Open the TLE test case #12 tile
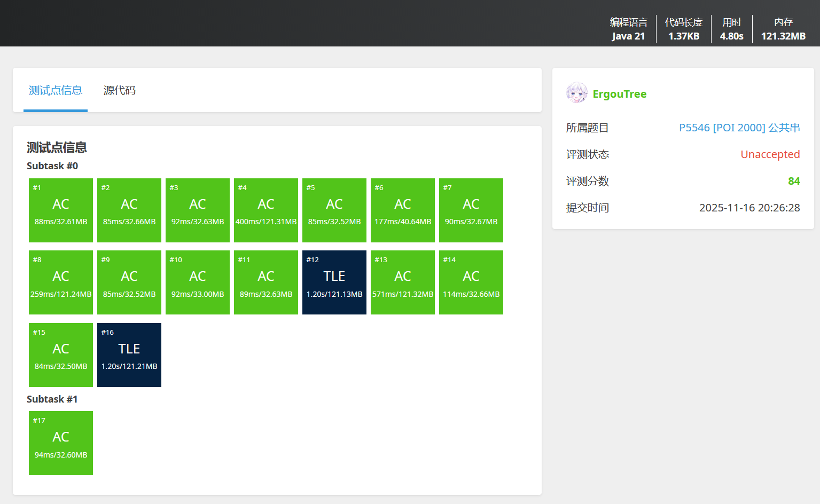 (x=334, y=282)
